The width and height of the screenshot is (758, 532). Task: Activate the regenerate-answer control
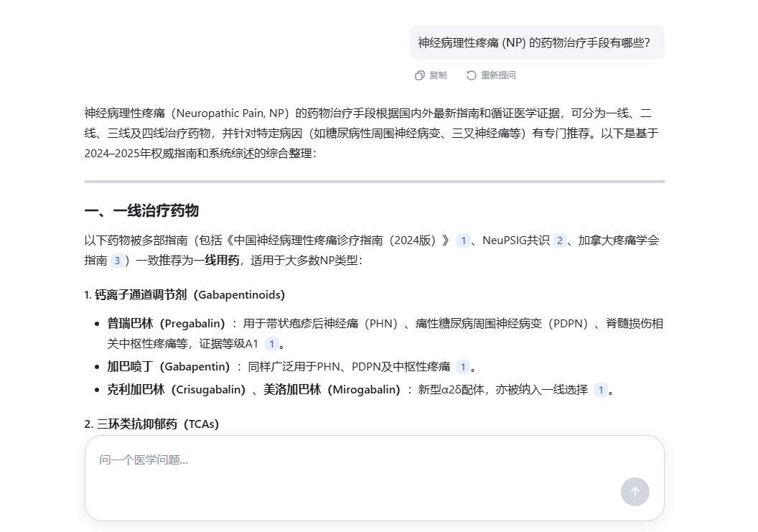point(491,75)
